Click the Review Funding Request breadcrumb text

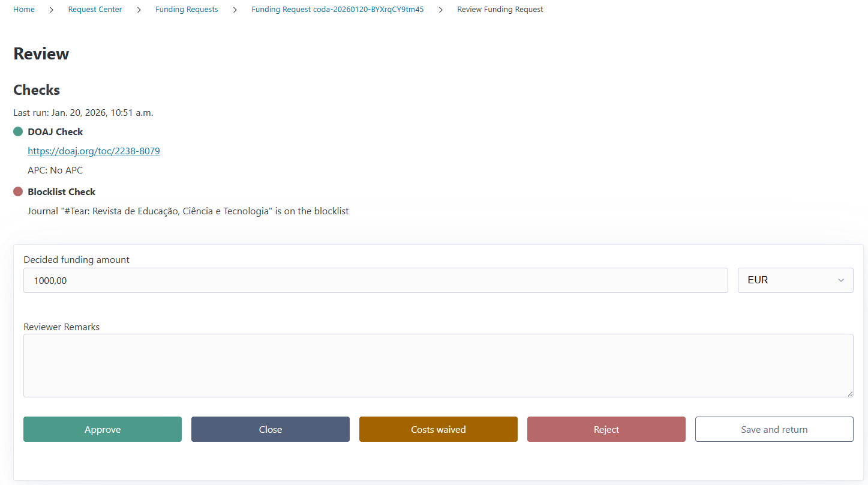click(500, 10)
